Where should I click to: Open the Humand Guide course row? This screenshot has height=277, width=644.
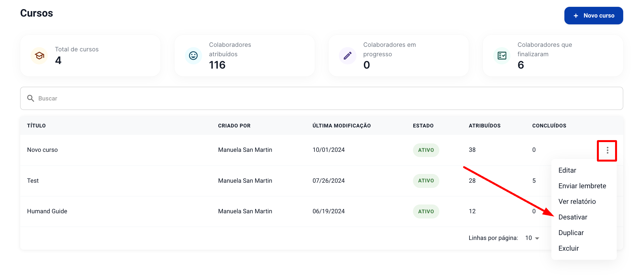47,211
